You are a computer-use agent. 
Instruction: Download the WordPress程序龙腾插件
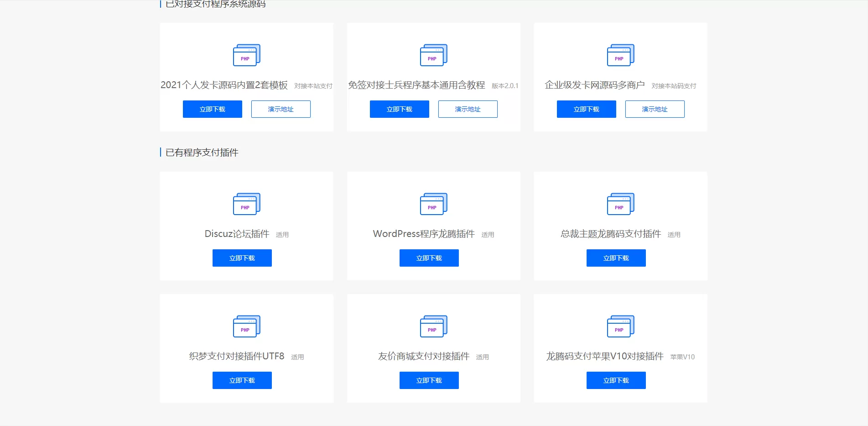point(429,258)
